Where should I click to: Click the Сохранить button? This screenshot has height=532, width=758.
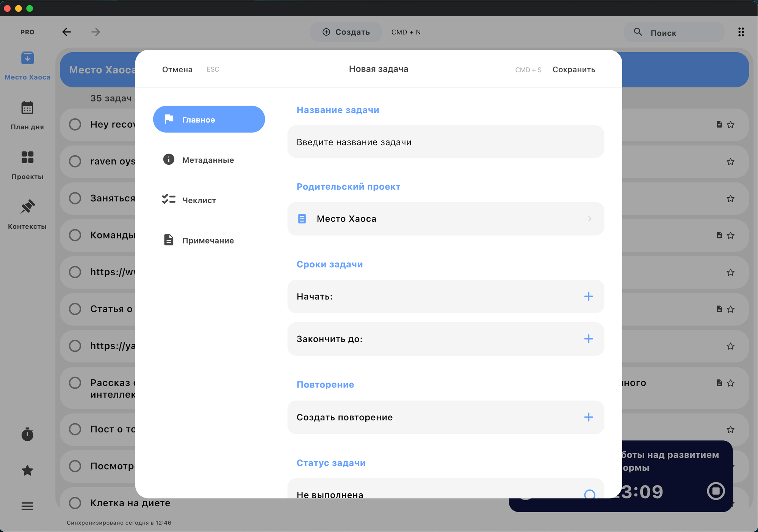[x=573, y=70]
